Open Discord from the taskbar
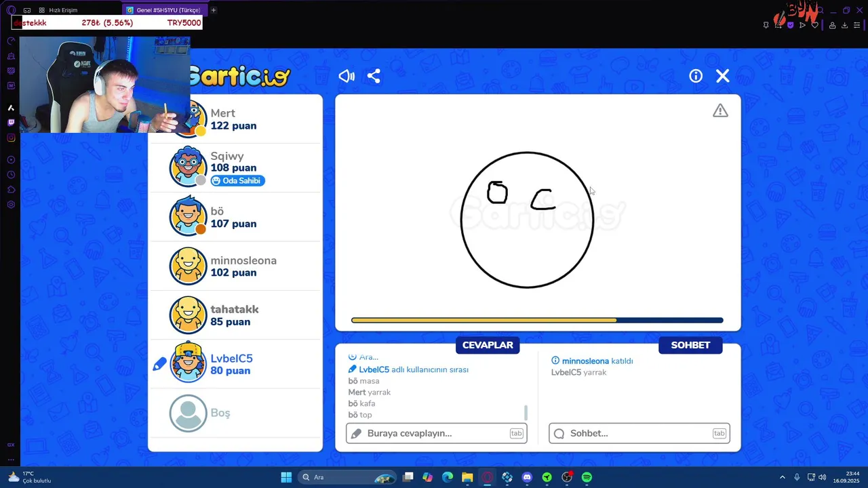Image resolution: width=868 pixels, height=488 pixels. 527,477
